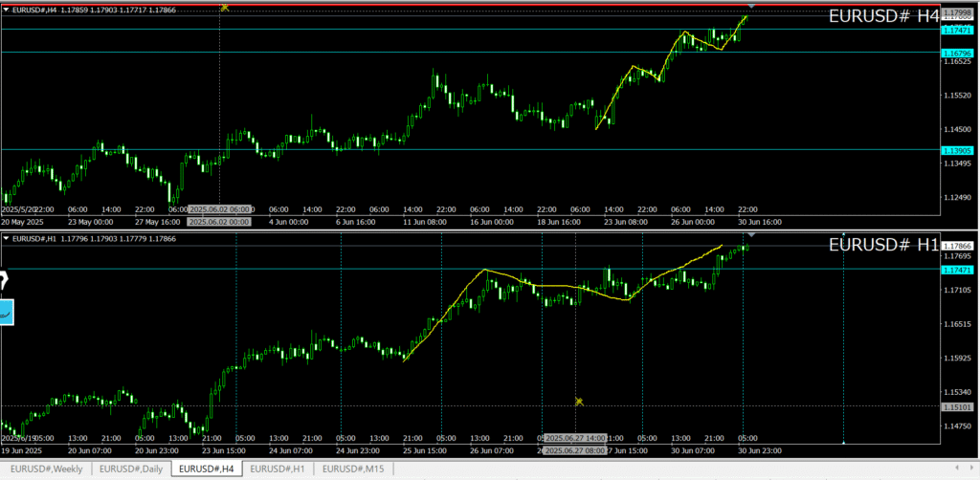Click the light blue chart icon at left edge

point(7,312)
